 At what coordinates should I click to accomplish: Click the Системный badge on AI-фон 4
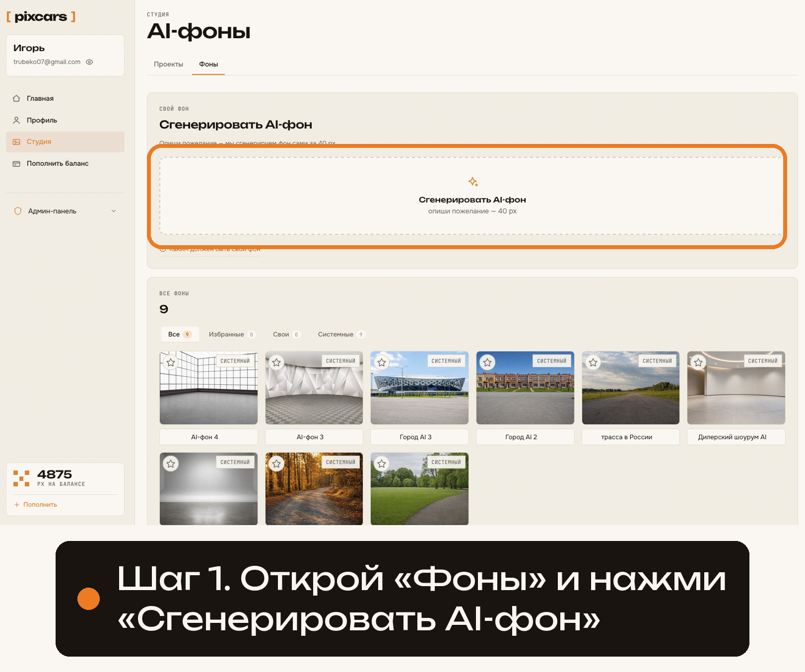(235, 361)
